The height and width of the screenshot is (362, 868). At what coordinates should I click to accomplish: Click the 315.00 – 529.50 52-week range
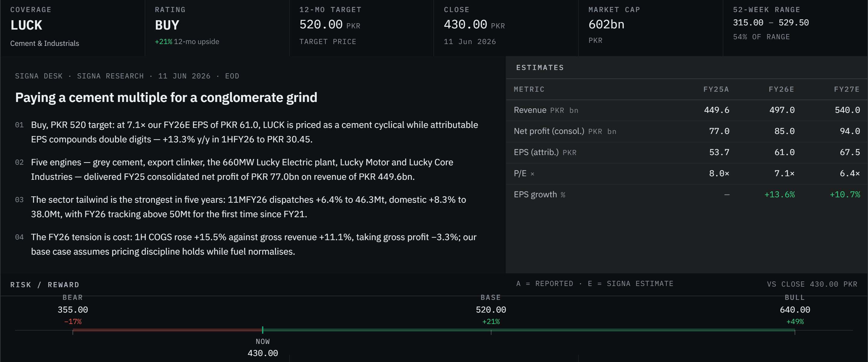[x=771, y=23]
